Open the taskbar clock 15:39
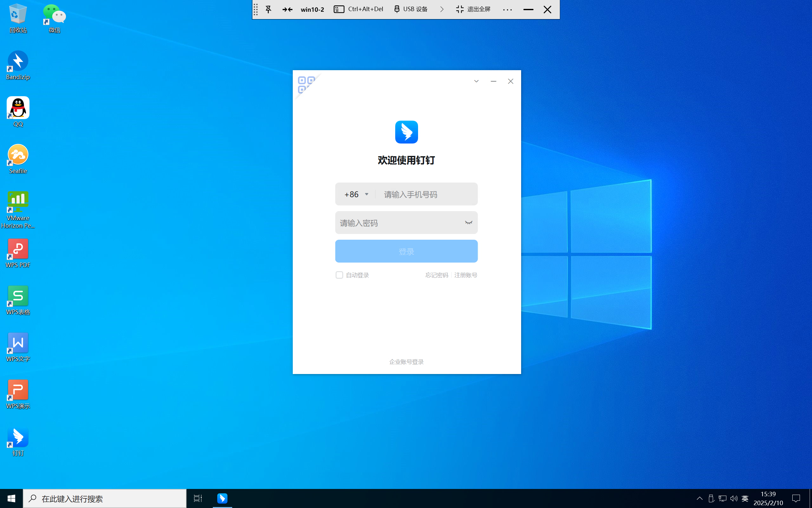 click(x=768, y=498)
